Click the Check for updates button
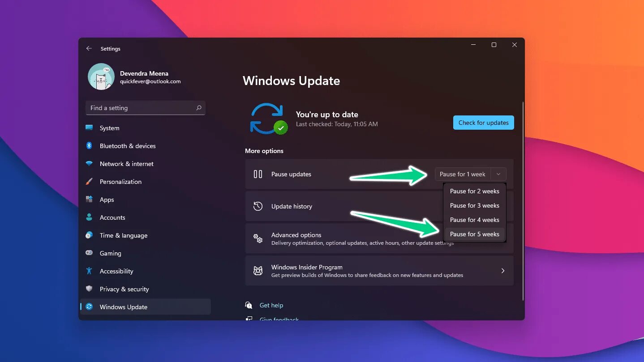644x362 pixels. point(484,123)
